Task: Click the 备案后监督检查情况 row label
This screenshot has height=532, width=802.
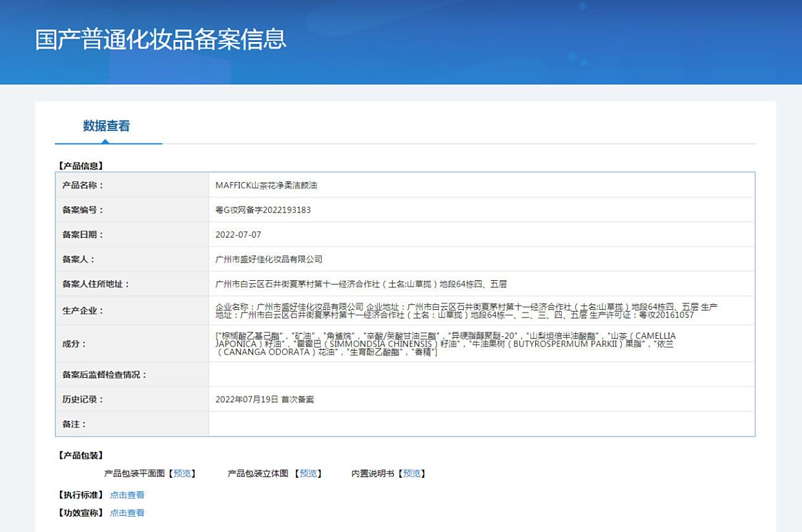Action: click(105, 374)
